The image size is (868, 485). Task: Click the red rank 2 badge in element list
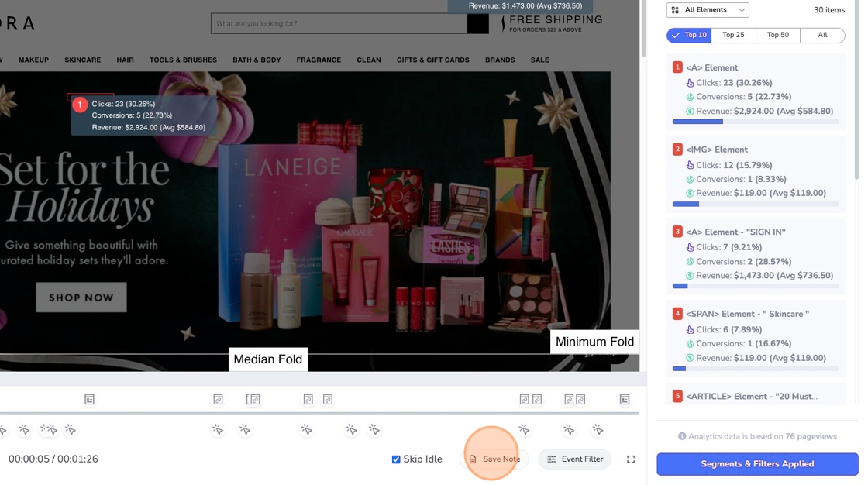[x=677, y=149]
